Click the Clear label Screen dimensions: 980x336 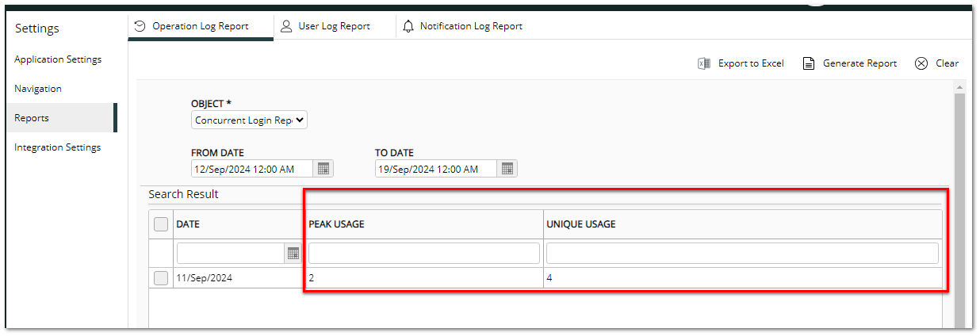(947, 63)
